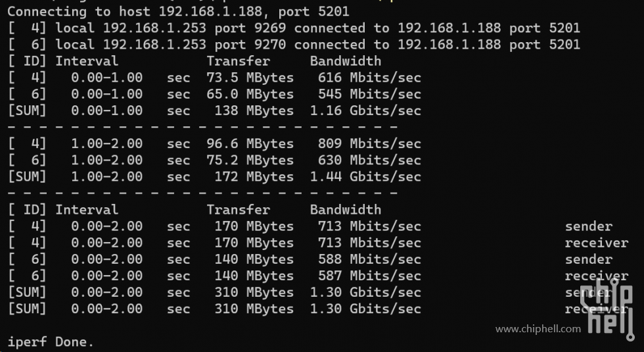
Task: Click the sender label for 713 Mbits/sec
Action: pos(589,226)
